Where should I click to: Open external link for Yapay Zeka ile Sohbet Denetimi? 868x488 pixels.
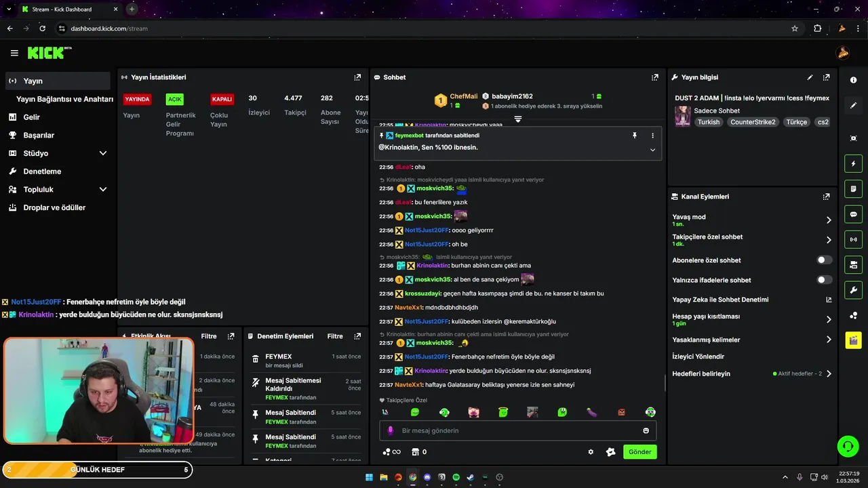[828, 300]
